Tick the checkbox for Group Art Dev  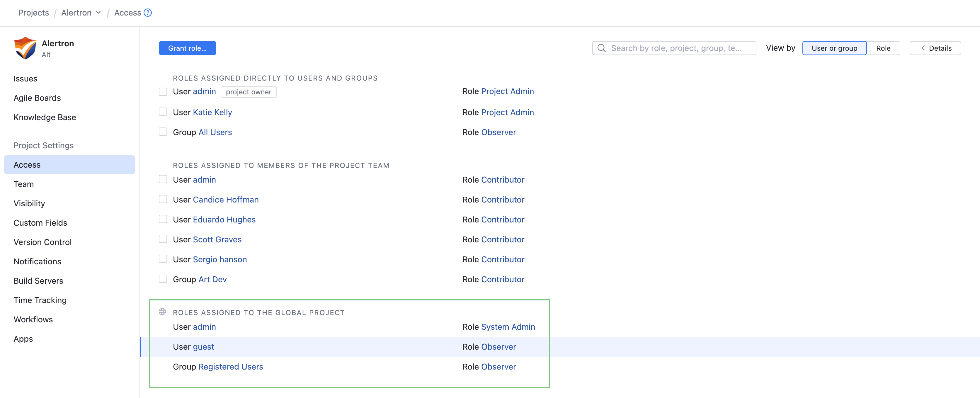tap(163, 278)
